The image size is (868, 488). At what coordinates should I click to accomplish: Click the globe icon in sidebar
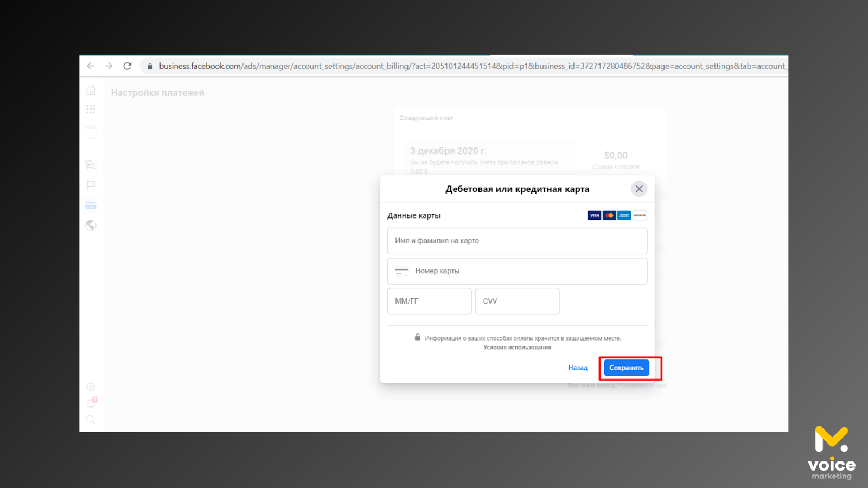[91, 226]
